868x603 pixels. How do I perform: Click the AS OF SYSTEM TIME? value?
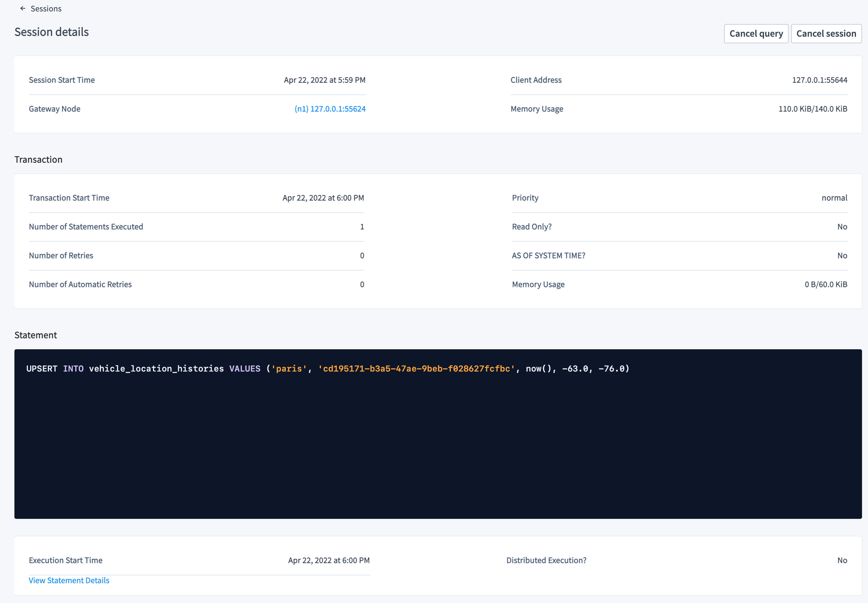[x=843, y=256]
